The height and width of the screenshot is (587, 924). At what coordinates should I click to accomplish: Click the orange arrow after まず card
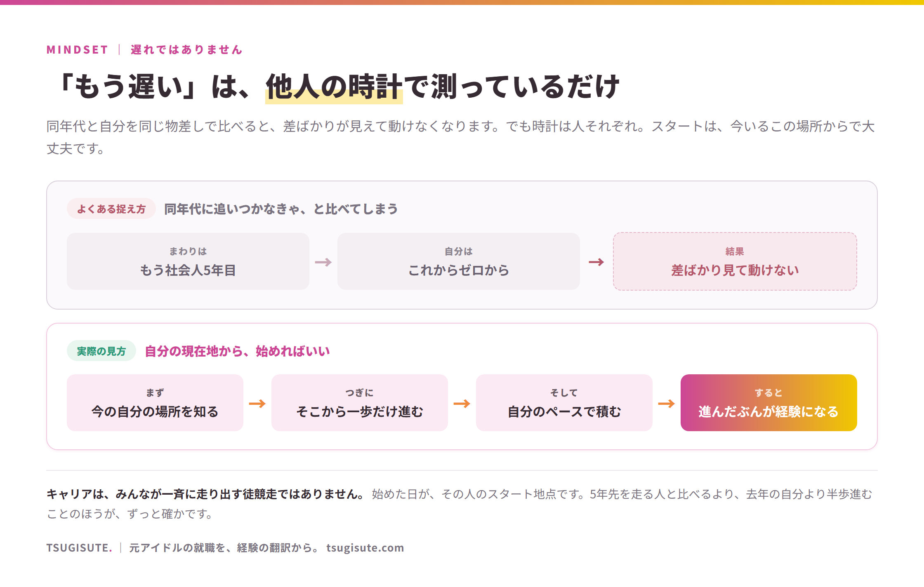point(257,404)
